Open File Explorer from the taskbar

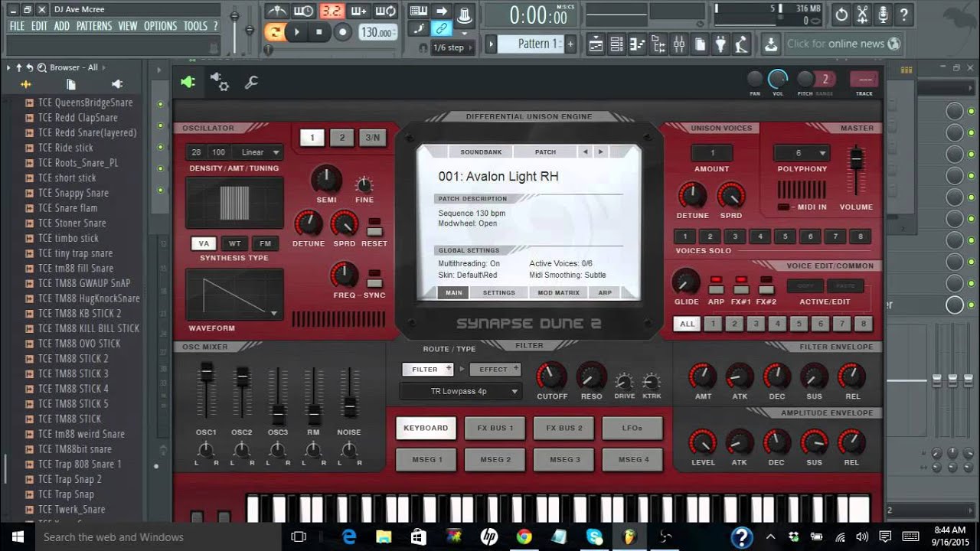[383, 536]
